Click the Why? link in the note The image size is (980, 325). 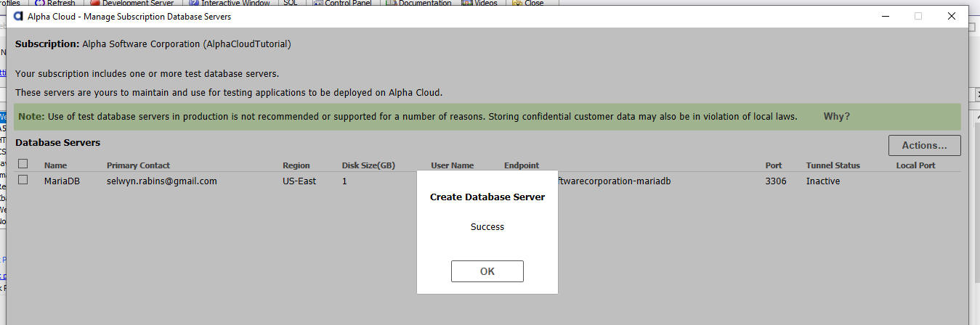[x=836, y=116]
